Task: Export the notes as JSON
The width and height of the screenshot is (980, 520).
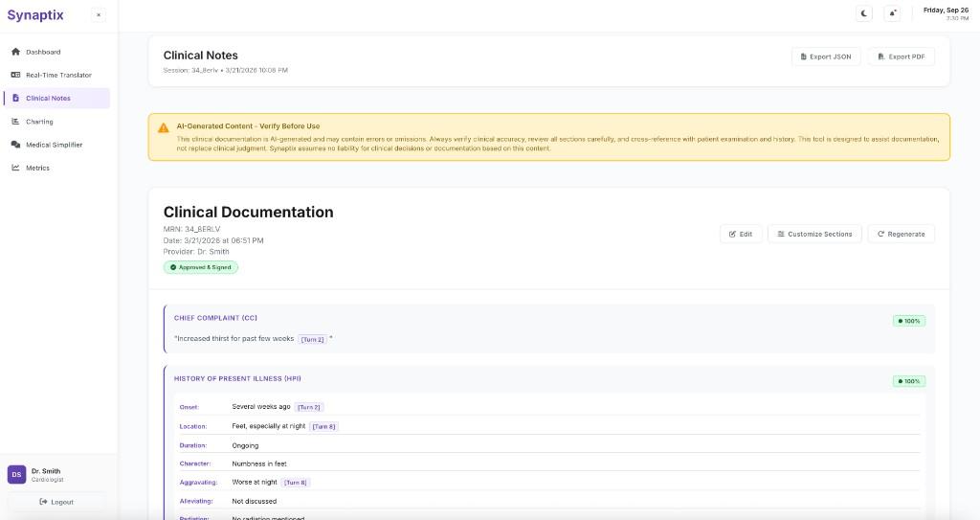Action: click(826, 57)
